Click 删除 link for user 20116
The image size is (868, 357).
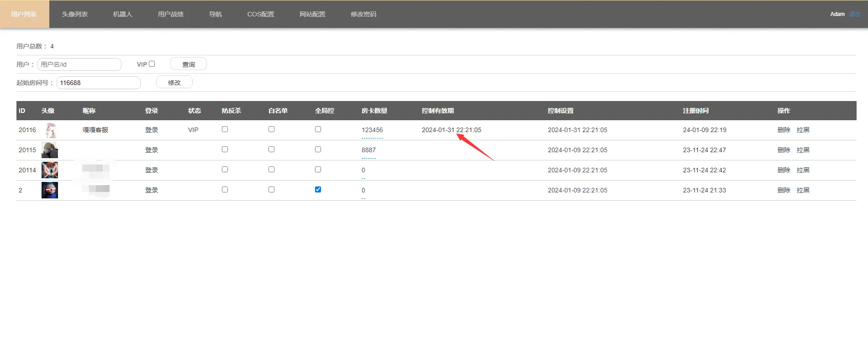tap(784, 130)
